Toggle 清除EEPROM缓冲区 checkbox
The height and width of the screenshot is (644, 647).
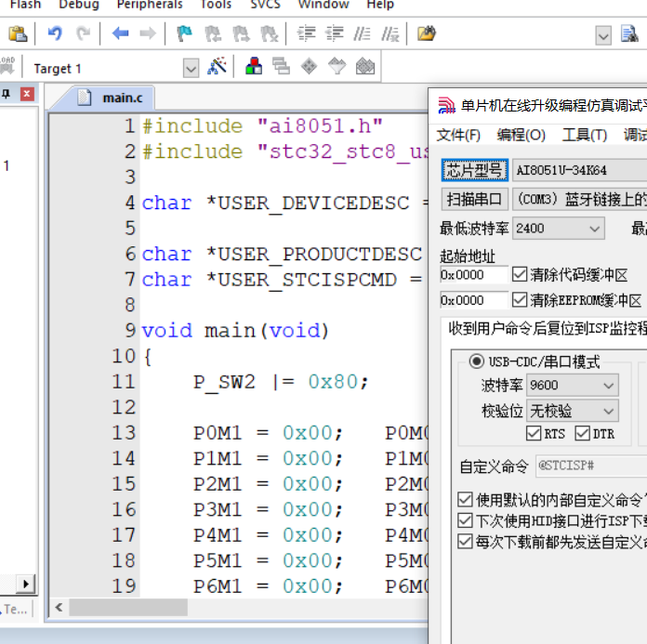click(x=519, y=300)
